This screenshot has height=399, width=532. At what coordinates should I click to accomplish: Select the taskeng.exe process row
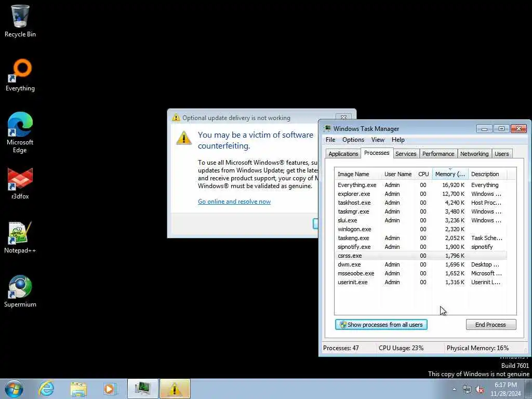[421, 238]
